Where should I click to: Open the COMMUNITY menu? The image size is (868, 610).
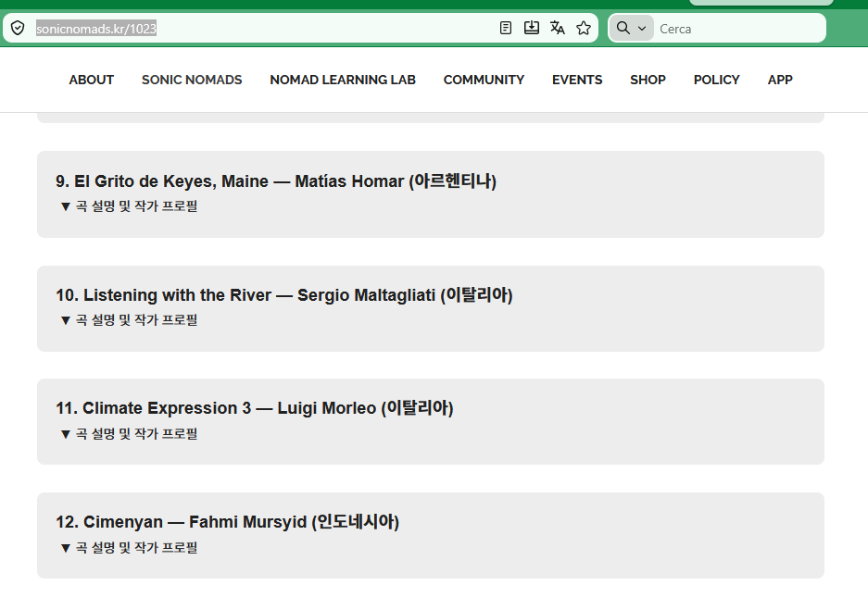pyautogui.click(x=484, y=80)
